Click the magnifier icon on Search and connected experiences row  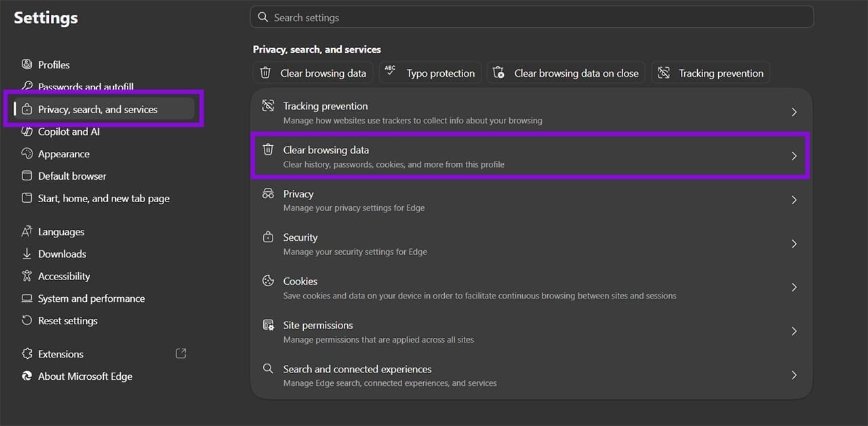[269, 369]
